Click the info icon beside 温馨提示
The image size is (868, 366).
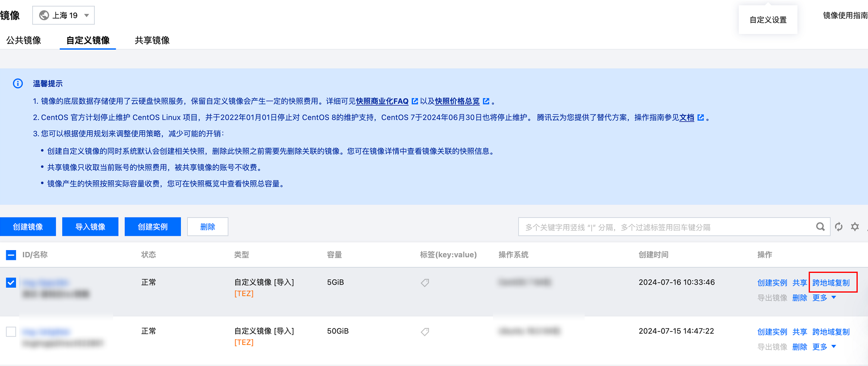pos(18,84)
